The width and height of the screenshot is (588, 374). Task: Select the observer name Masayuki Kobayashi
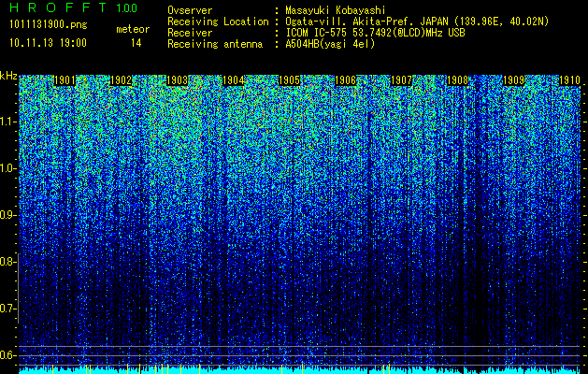pyautogui.click(x=336, y=10)
